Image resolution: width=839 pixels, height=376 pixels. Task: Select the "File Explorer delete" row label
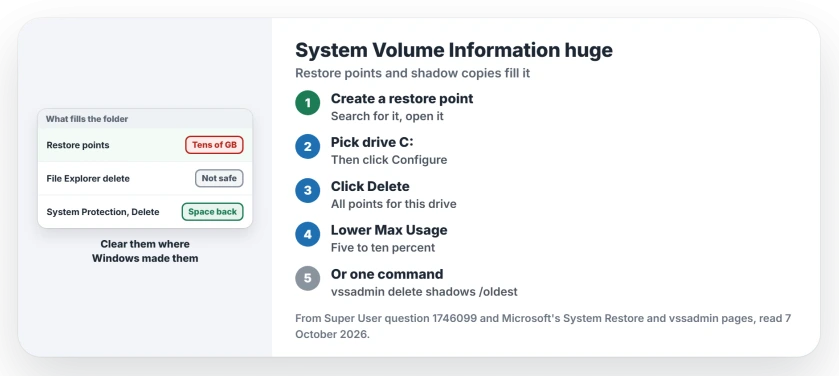coord(88,178)
